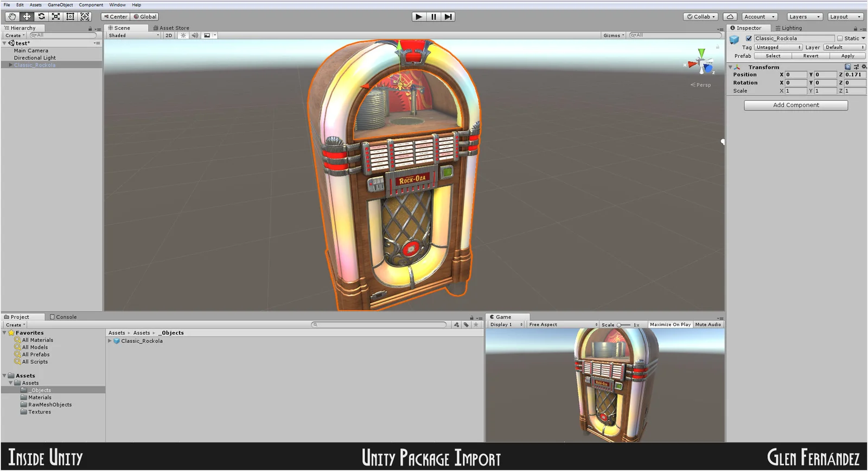The width and height of the screenshot is (868, 471).
Task: Click the search by label icon
Action: 466,325
